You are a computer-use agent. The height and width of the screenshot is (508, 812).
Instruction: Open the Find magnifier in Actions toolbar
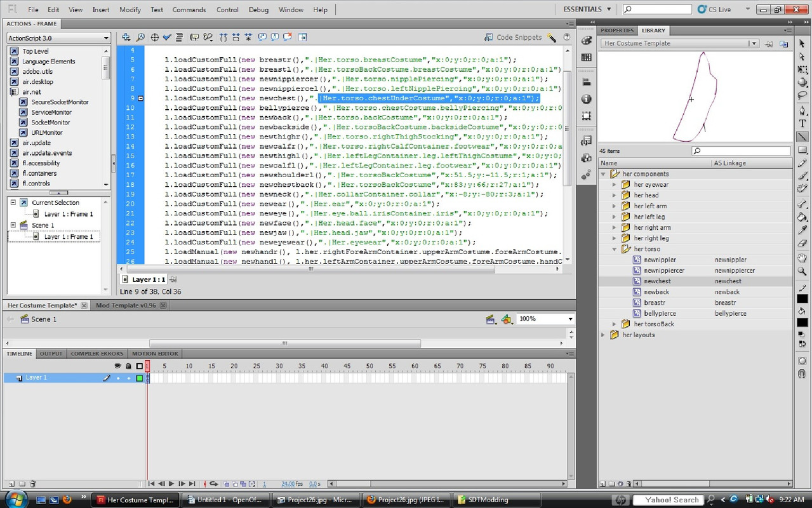coord(140,37)
